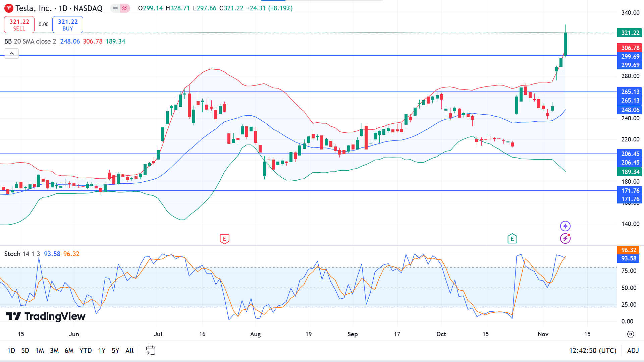Select the YTD time range
The width and height of the screenshot is (644, 362).
pyautogui.click(x=86, y=351)
